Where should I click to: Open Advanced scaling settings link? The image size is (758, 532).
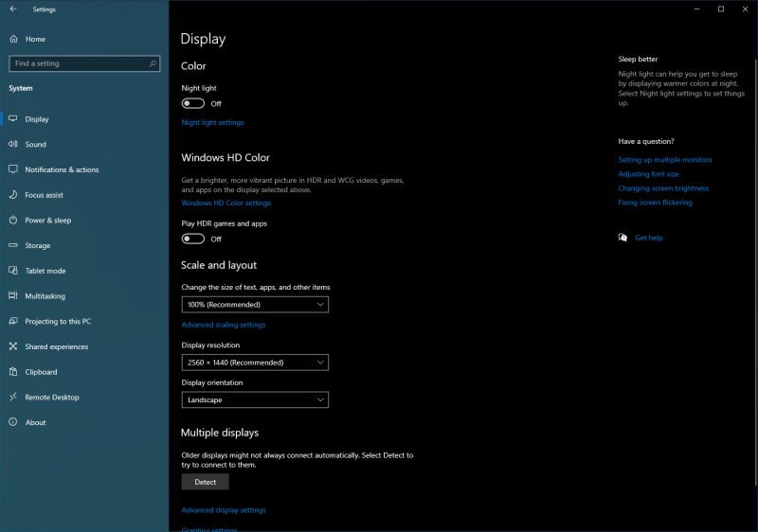click(x=224, y=325)
